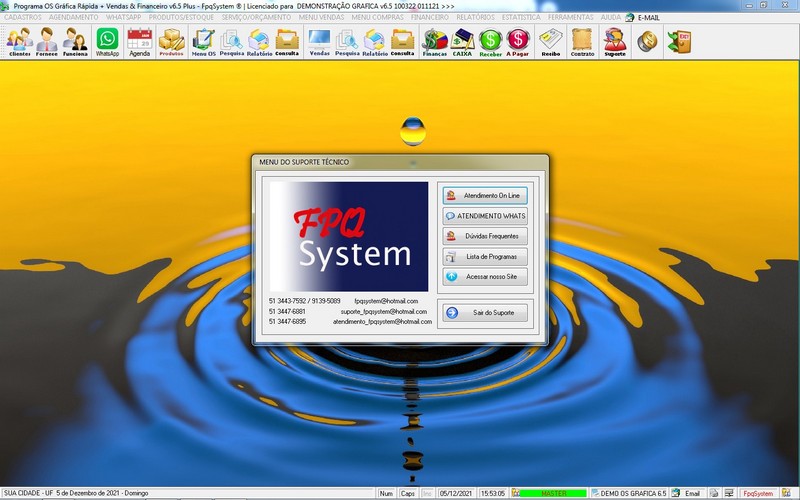Click the Num indicator in status bar

pyautogui.click(x=386, y=493)
